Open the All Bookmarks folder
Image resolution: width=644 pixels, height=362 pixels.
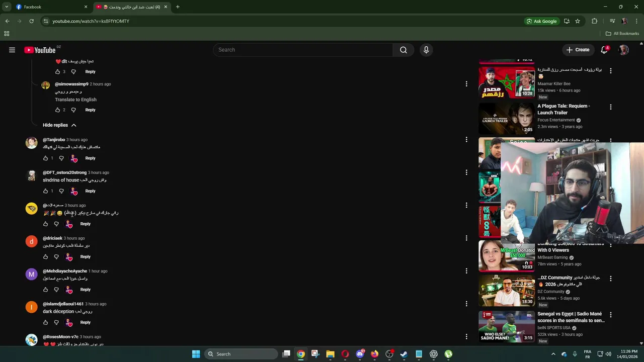(x=622, y=34)
